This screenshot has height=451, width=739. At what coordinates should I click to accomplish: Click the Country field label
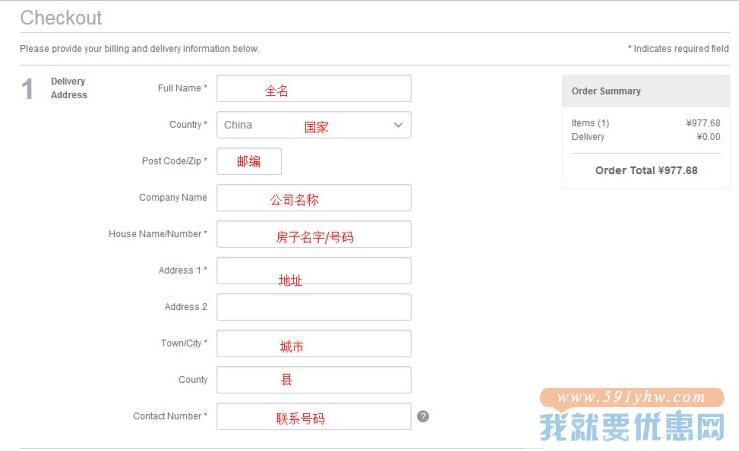[188, 124]
